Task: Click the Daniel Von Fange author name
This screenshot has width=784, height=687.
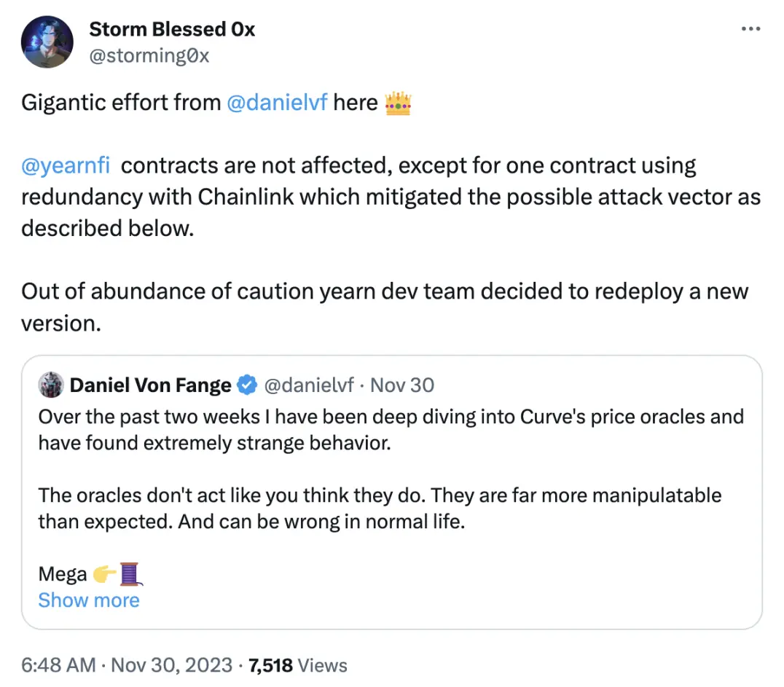Action: click(x=150, y=385)
